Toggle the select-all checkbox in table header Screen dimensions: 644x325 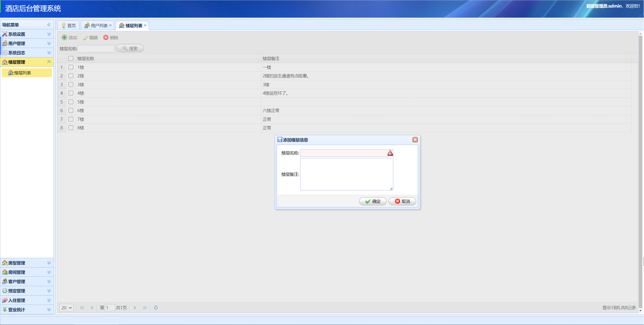(x=71, y=58)
